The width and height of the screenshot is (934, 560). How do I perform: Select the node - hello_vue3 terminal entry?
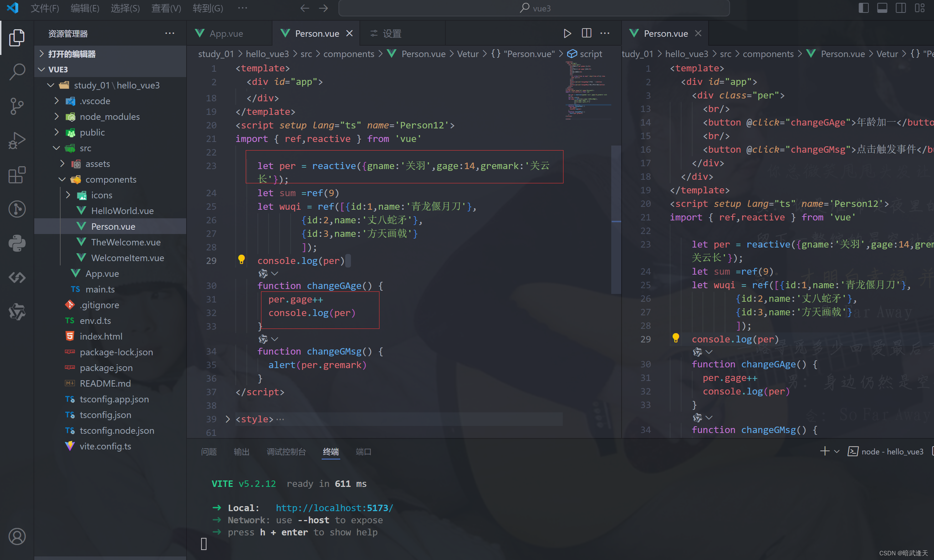(x=885, y=452)
